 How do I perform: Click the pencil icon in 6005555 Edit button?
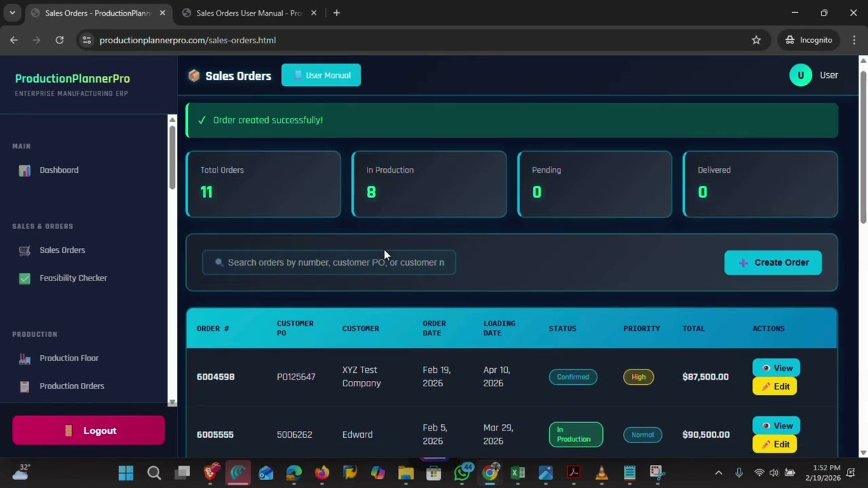point(766,445)
